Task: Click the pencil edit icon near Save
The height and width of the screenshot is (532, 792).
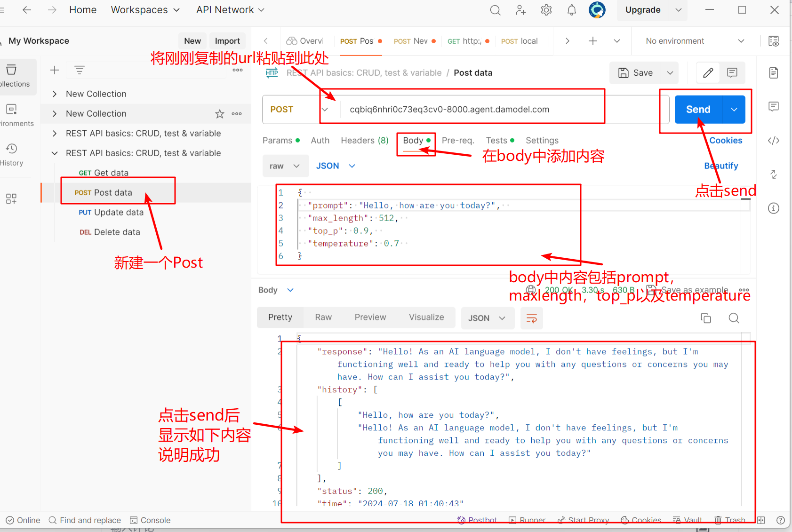Action: [x=708, y=73]
